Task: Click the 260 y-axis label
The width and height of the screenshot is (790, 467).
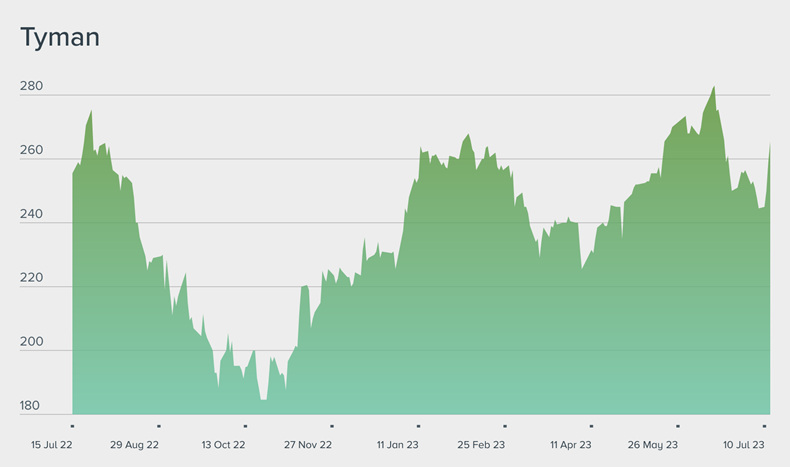Action: pyautogui.click(x=31, y=151)
